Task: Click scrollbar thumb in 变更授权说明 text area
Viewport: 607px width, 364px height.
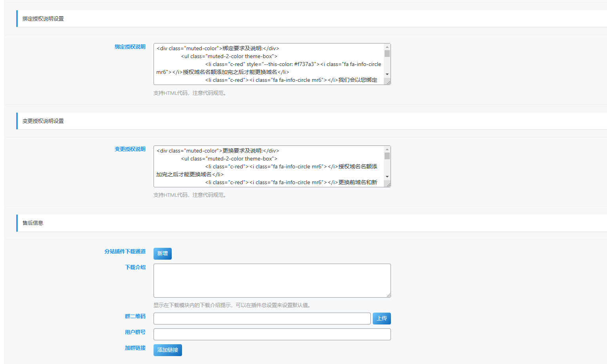Action: (x=387, y=156)
